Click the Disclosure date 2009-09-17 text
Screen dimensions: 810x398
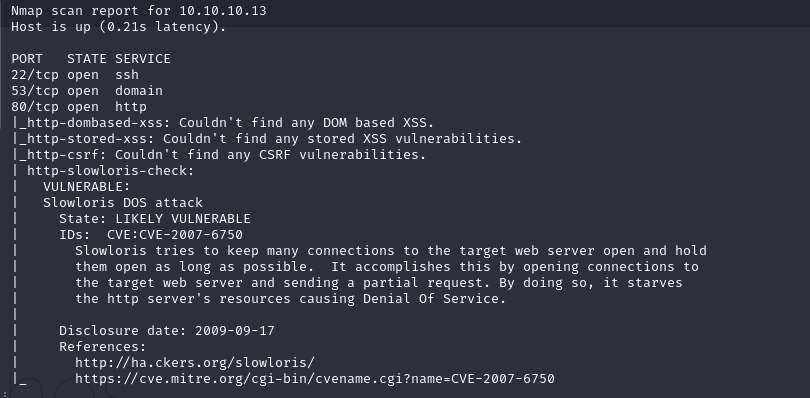[167, 331]
